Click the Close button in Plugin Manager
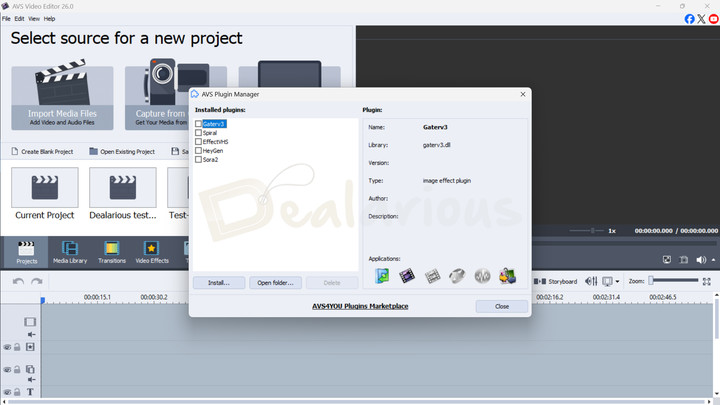 click(x=501, y=306)
